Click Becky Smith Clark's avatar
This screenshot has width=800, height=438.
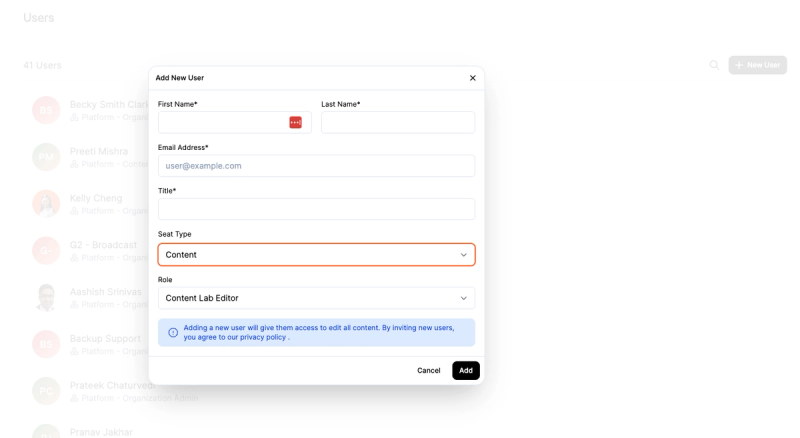pos(47,109)
